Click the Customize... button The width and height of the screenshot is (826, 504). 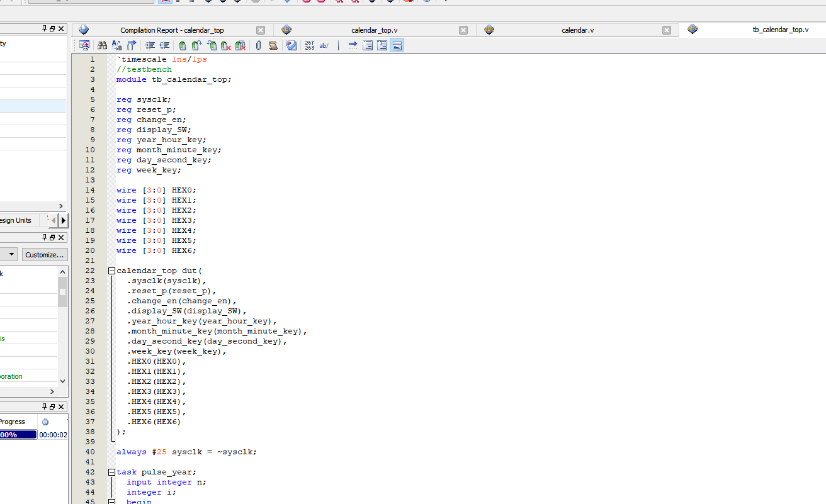pos(44,255)
